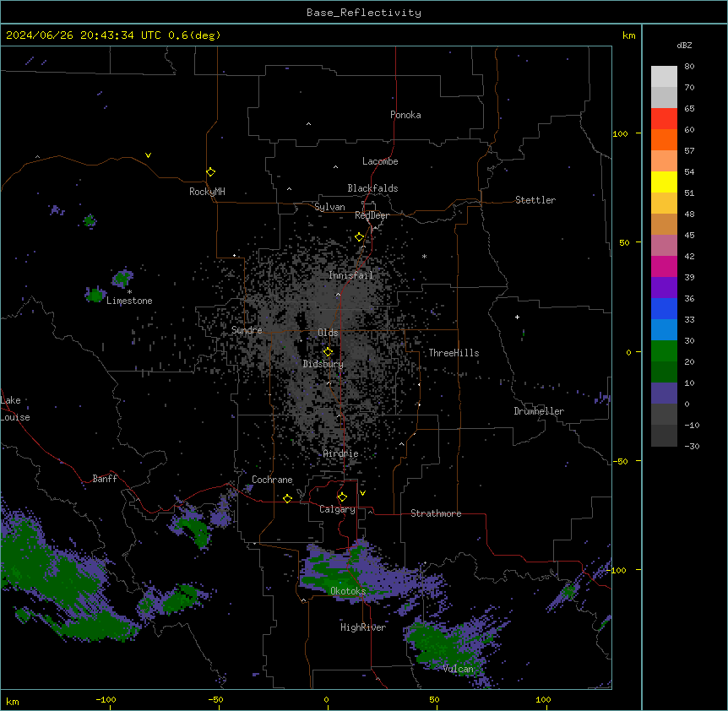Select the yellow radar site marker near Olds
The width and height of the screenshot is (728, 711).
pos(328,352)
